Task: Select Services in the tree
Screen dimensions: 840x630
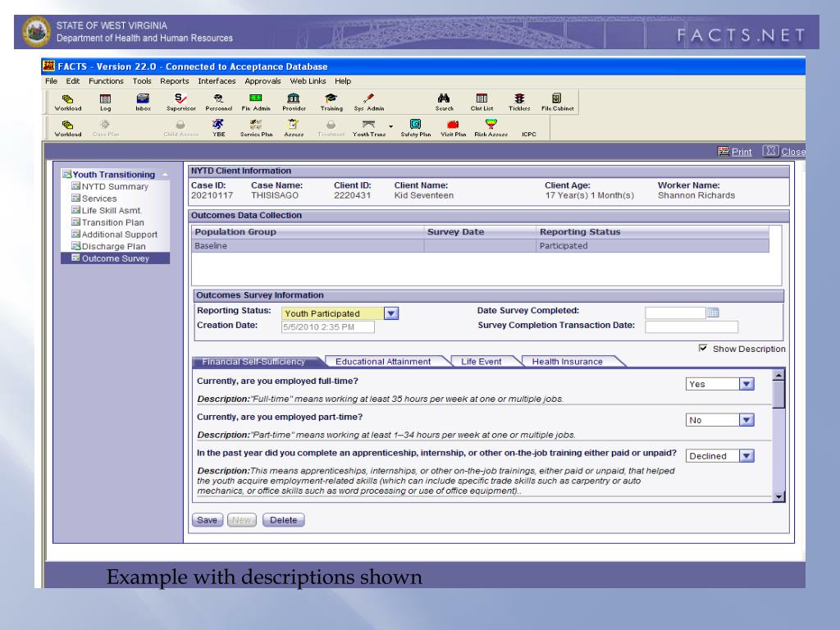Action: (x=94, y=199)
